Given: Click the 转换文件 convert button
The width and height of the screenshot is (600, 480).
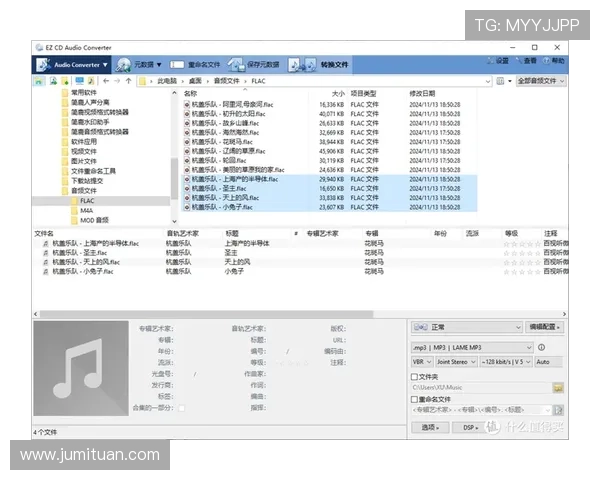Looking at the screenshot, I should pyautogui.click(x=318, y=65).
